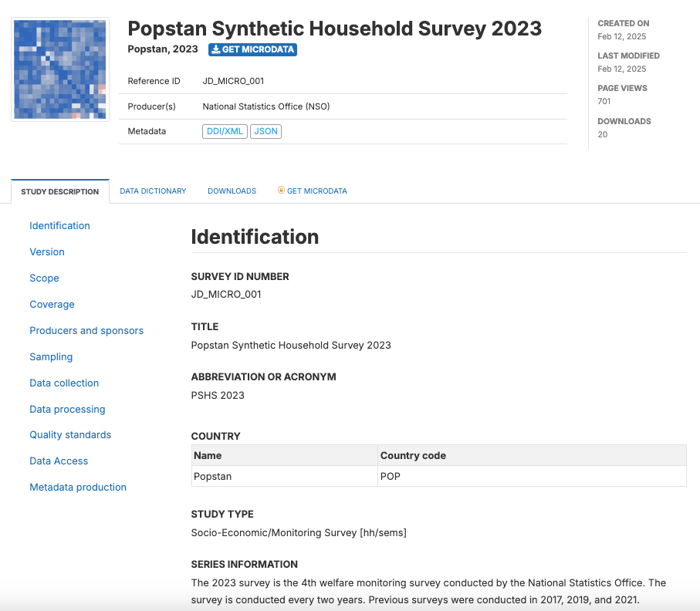Screen dimensions: 700x611
Task: Open the Downloads tab
Action: [x=232, y=191]
